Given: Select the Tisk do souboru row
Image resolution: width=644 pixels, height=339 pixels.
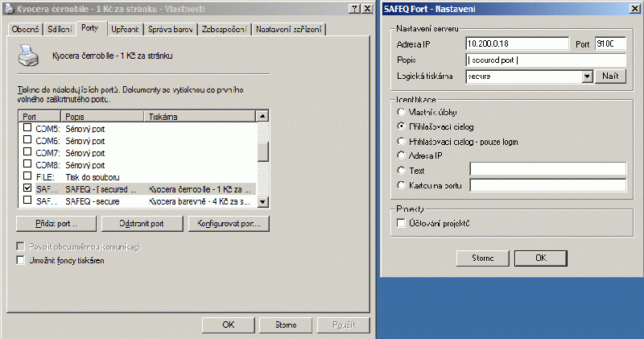Looking at the screenshot, I should click(x=138, y=177).
